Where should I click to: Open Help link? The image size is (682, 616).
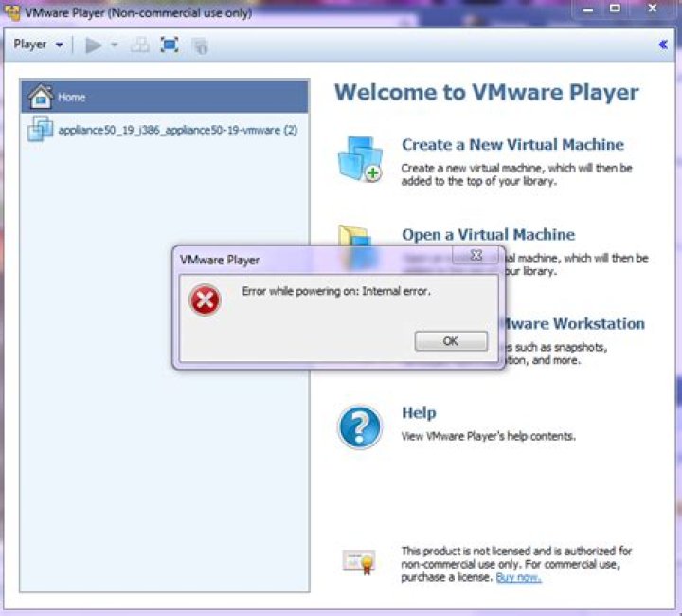pos(419,412)
